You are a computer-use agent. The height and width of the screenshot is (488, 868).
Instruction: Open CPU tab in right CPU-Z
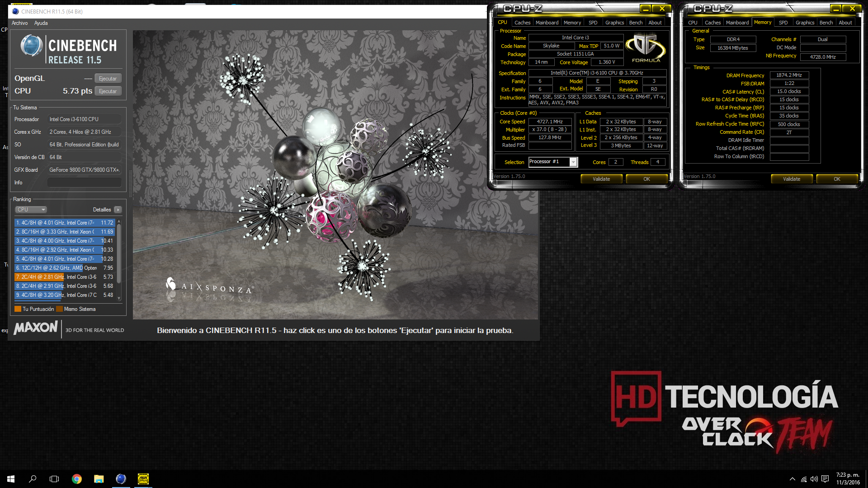pos(693,23)
